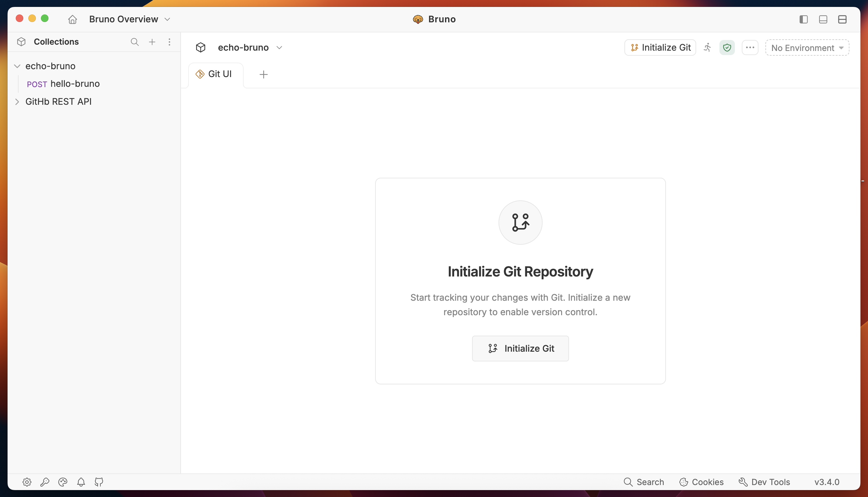The image size is (868, 497).
Task: Select the Git UI tab
Action: 216,74
